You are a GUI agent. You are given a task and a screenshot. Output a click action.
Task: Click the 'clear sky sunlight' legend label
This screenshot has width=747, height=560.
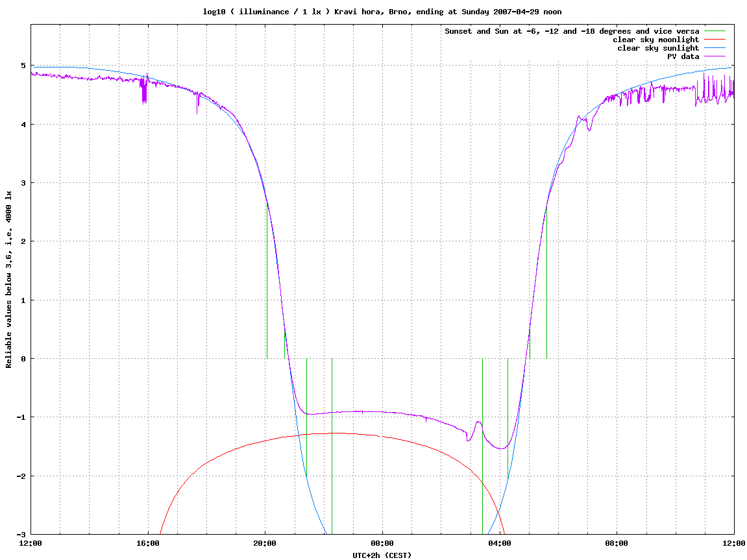pos(658,48)
